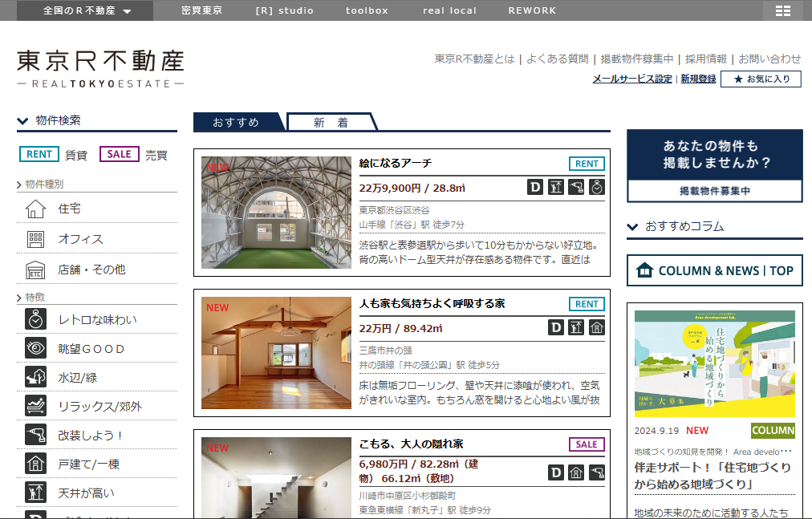812x519 pixels.
Task: Open the 人も家も気持ちよく呼吸する家 property photo
Action: click(276, 353)
